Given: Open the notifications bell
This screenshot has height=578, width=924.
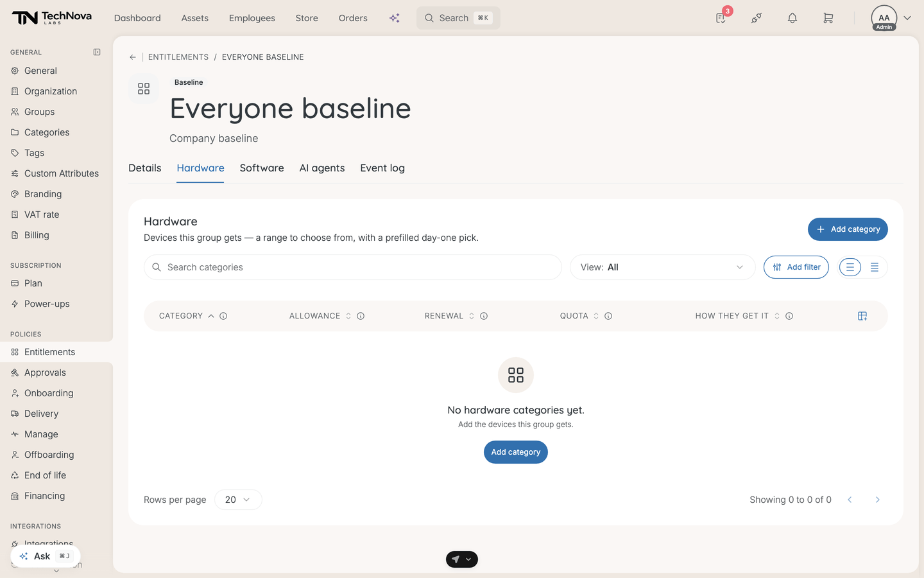Looking at the screenshot, I should click(x=792, y=18).
